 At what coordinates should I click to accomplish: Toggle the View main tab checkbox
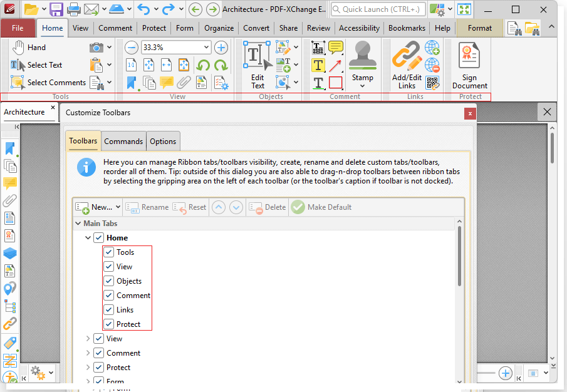coord(99,339)
